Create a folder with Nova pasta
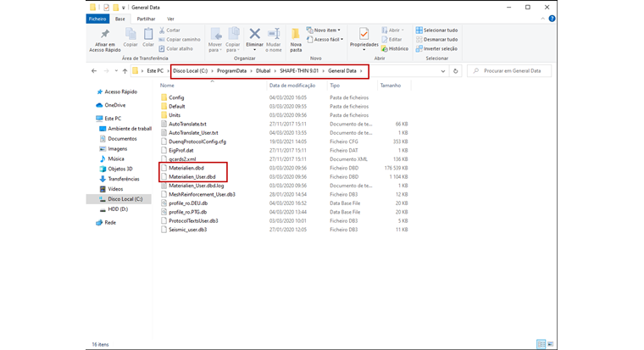This screenshot has width=644, height=350. 296,40
